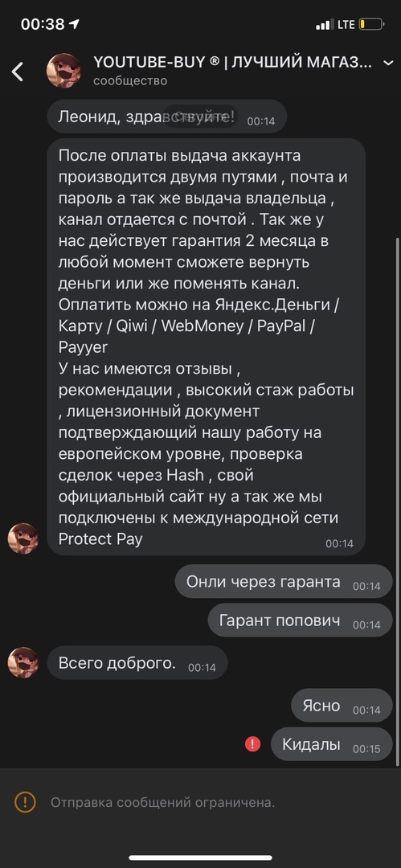Tap the 'Леонид, здравствуйте!' greeting message
The width and height of the screenshot is (401, 868).
point(166,117)
